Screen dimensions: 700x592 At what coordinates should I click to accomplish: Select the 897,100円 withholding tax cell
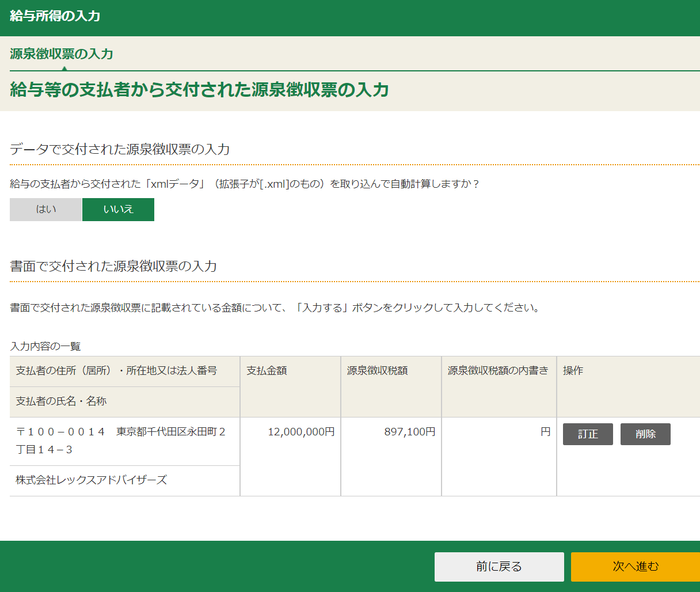click(409, 432)
